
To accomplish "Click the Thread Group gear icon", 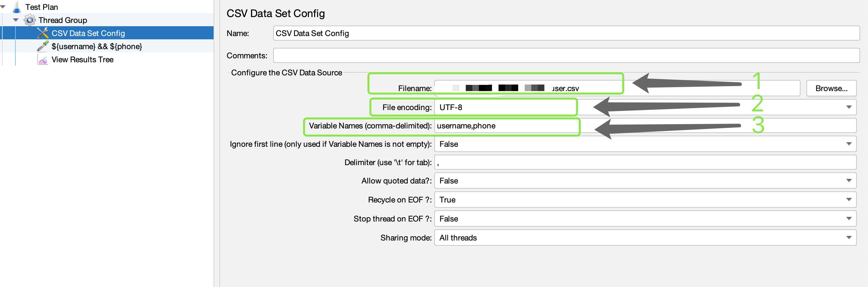I will click(30, 20).
